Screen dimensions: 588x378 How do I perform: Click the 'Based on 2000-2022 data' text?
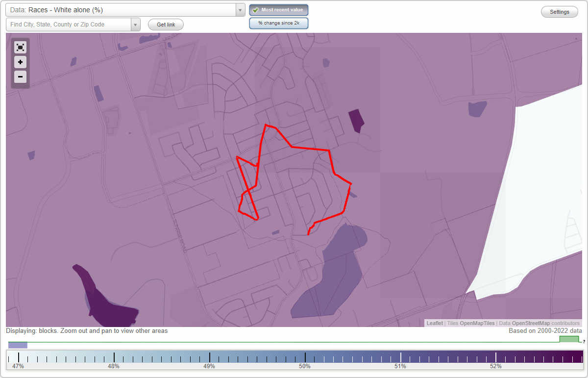(x=545, y=331)
